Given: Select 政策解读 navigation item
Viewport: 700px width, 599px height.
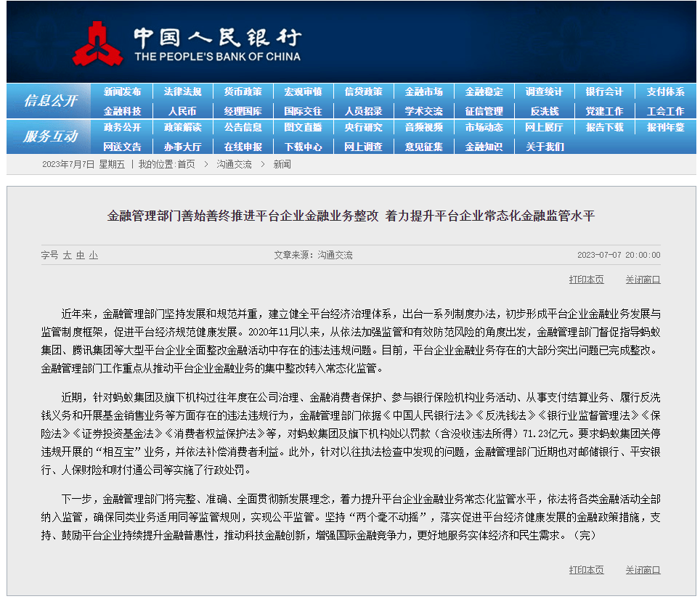Looking at the screenshot, I should [x=182, y=127].
